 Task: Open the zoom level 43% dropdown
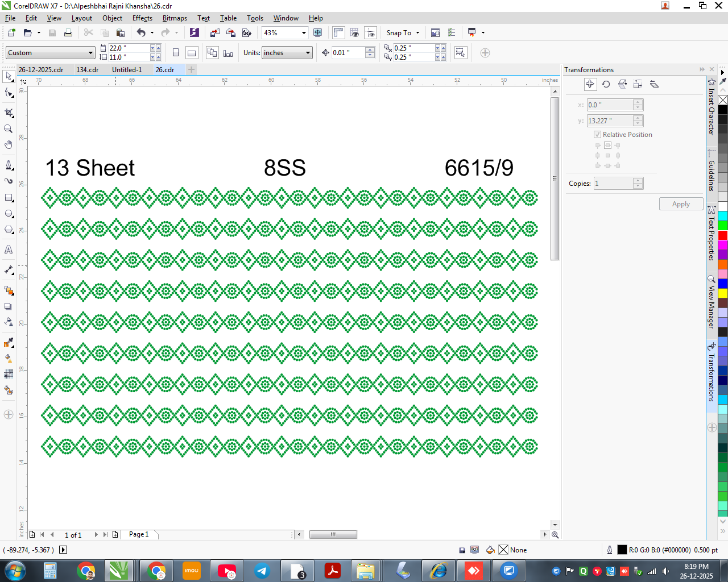click(x=304, y=33)
